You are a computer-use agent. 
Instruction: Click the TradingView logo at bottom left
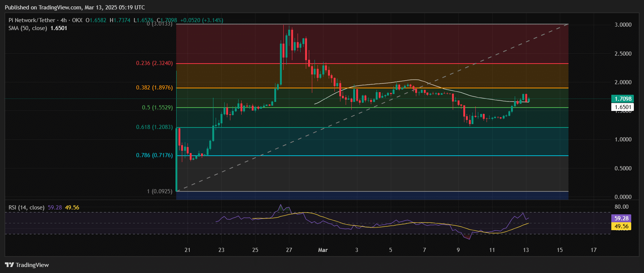click(27, 265)
